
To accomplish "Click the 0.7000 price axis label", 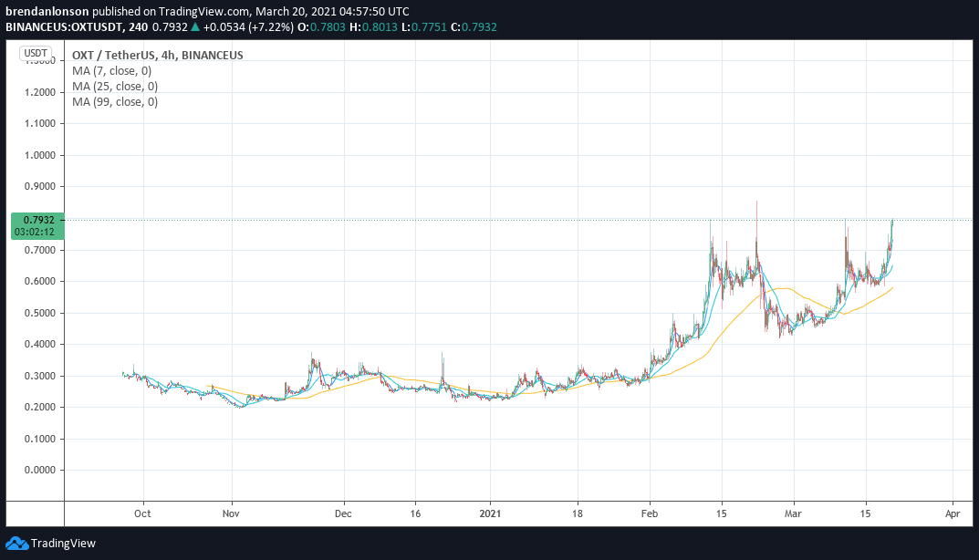I will coord(40,250).
